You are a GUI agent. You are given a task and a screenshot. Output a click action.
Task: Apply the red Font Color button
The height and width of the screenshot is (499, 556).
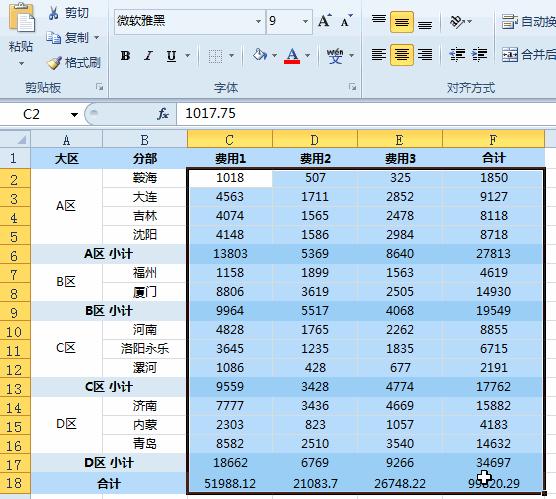pos(292,56)
